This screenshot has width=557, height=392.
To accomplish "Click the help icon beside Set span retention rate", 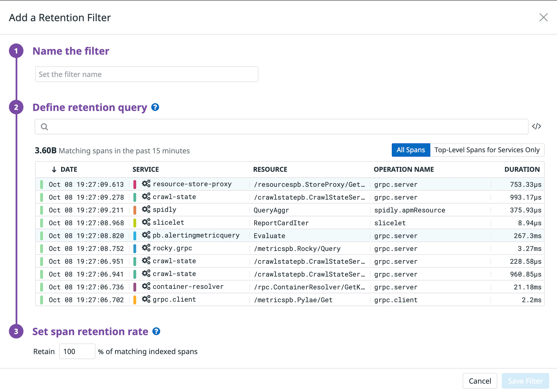I will click(156, 331).
